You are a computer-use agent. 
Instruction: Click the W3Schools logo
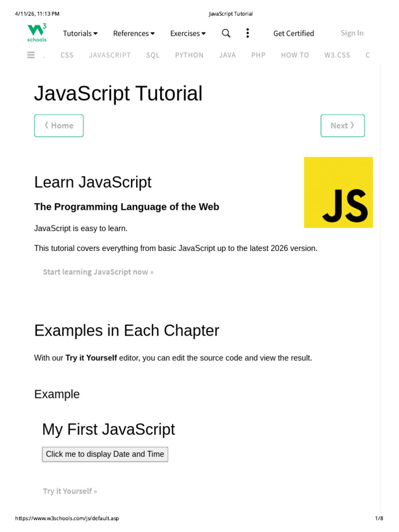coord(37,33)
